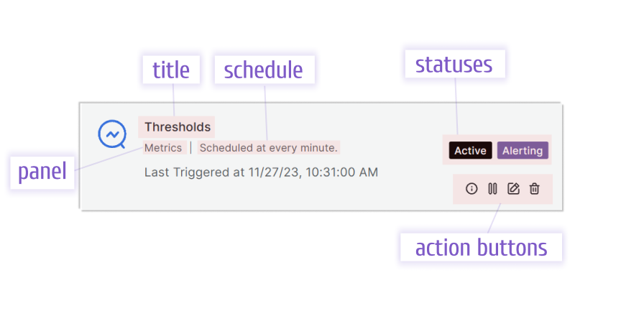This screenshot has width=644, height=311.
Task: Click the 'title' annotation label
Action: [171, 70]
